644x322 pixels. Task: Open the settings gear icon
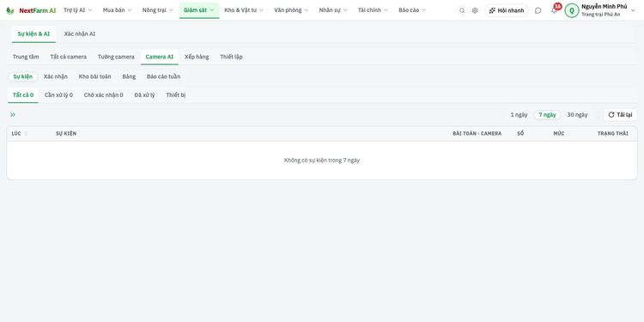point(475,10)
